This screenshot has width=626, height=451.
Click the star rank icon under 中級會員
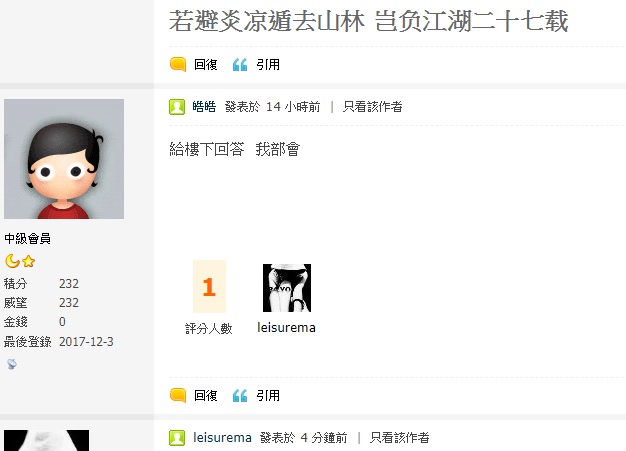[x=28, y=261]
